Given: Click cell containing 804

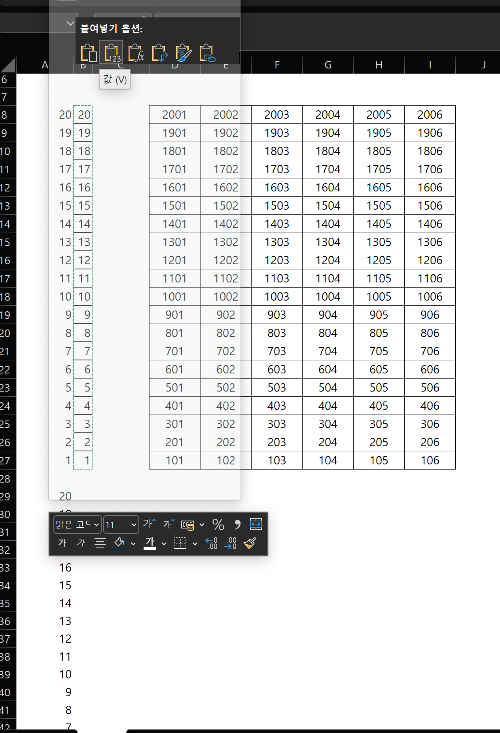Looking at the screenshot, I should point(328,333).
